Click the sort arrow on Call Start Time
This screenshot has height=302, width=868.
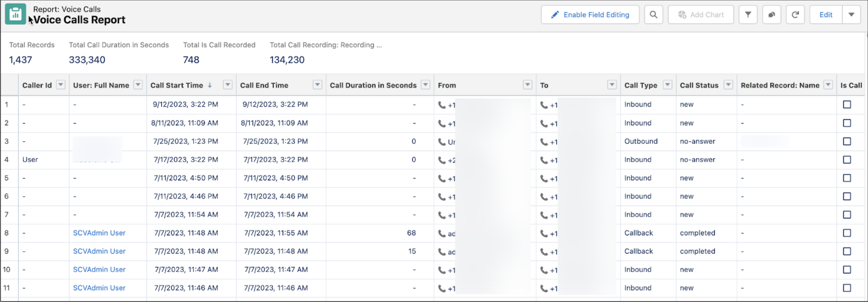[x=210, y=85]
